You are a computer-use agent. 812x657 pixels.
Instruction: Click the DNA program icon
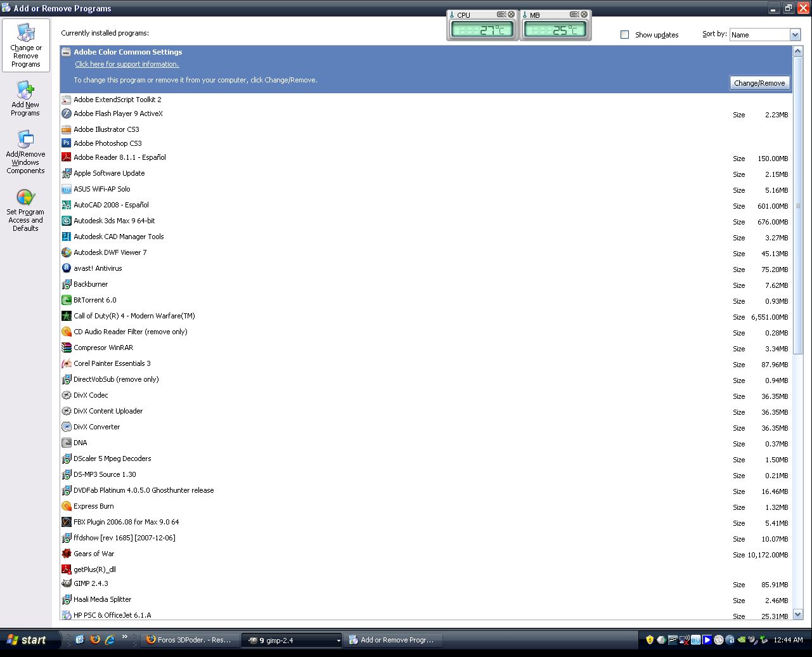[x=67, y=443]
